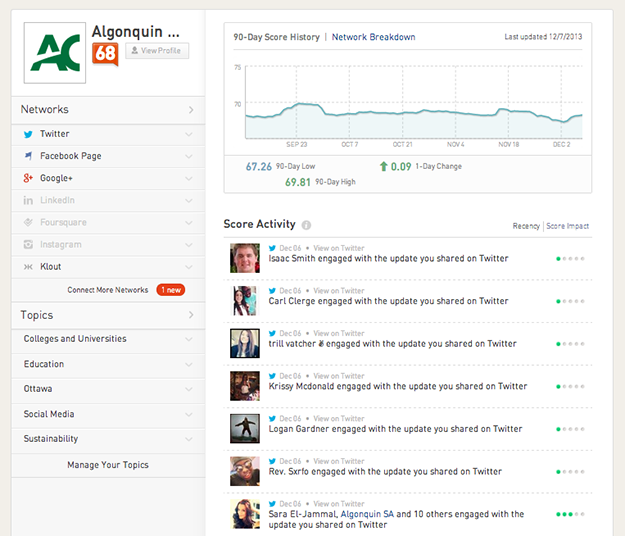Expand the Foursquare network row
Image resolution: width=625 pixels, height=536 pixels.
pos(189,223)
